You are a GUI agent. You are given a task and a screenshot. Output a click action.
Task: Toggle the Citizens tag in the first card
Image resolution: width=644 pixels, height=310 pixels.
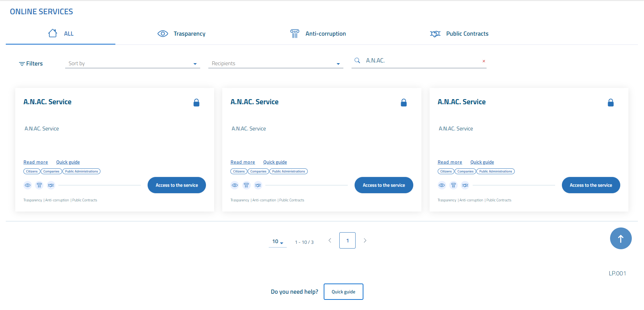(x=32, y=171)
